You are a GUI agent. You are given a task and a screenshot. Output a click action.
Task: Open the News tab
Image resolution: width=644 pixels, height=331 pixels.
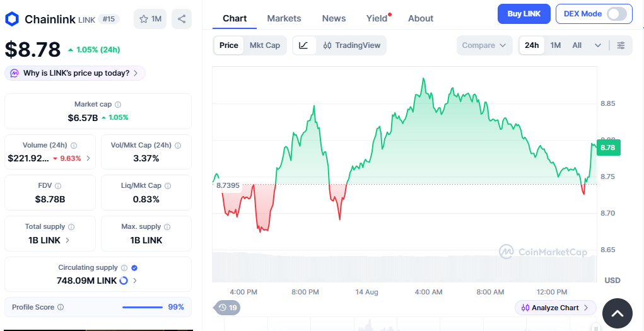pyautogui.click(x=334, y=18)
